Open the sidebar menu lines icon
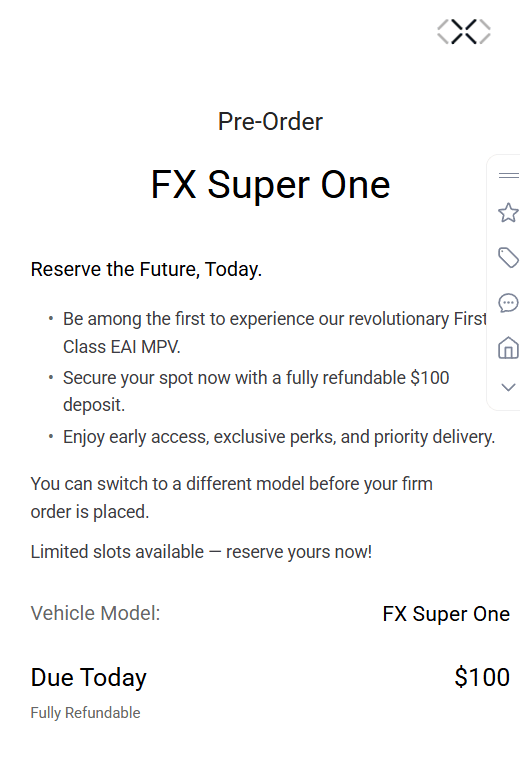Viewport: 520px width, 783px height. (x=509, y=175)
